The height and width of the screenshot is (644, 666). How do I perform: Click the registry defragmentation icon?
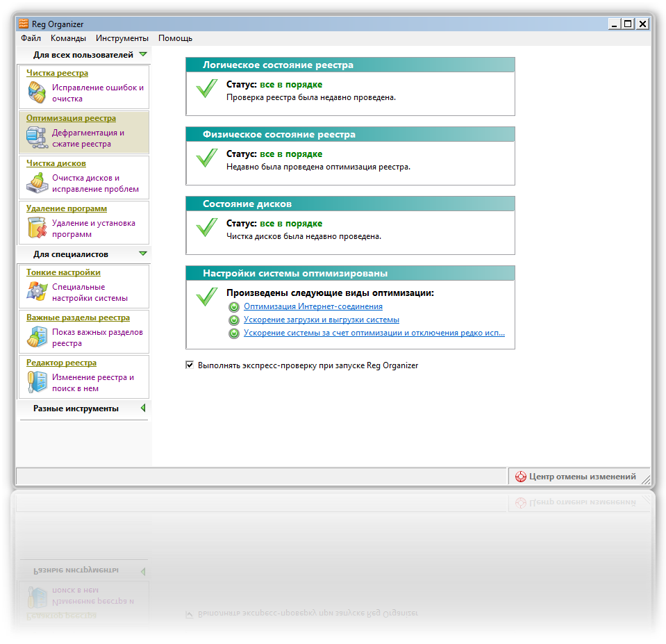(37, 138)
